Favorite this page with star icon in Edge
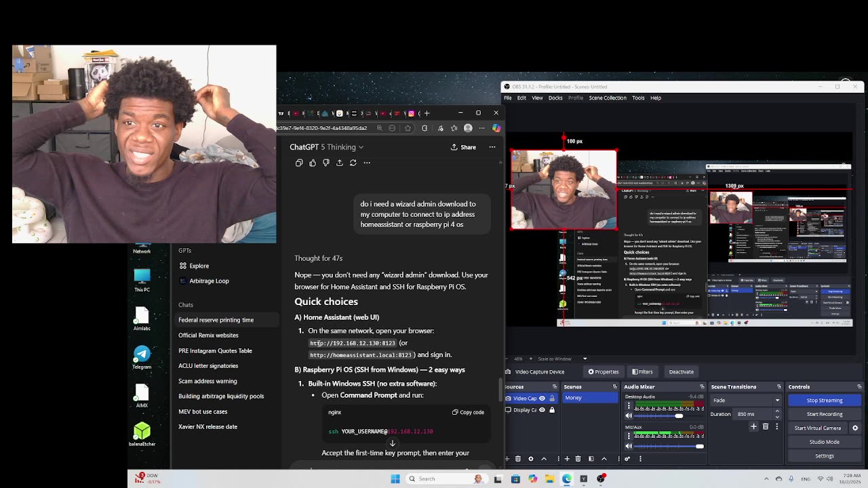 (x=408, y=128)
